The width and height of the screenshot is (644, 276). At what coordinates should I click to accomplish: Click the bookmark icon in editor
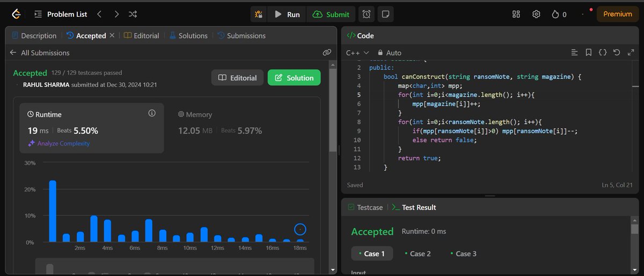tap(589, 53)
